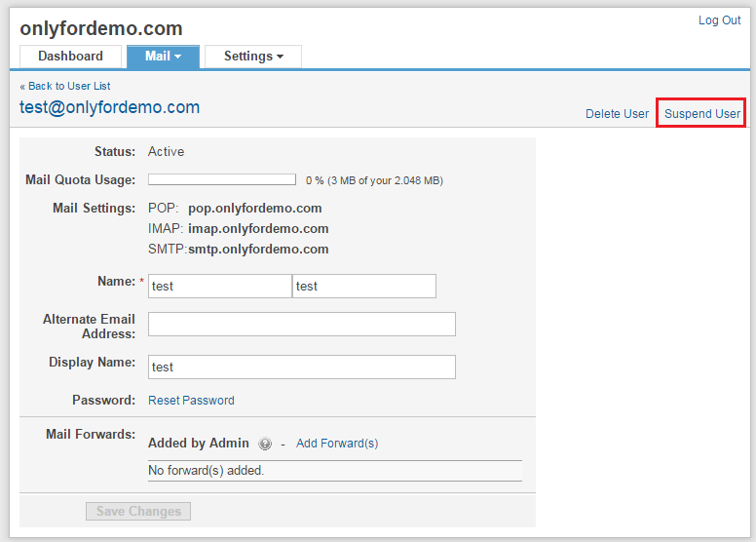Expand the Settings dropdown menu
This screenshot has width=756, height=542.
click(253, 57)
